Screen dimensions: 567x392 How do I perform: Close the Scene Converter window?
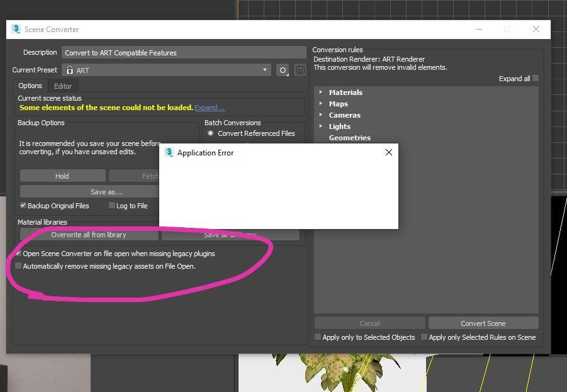click(536, 29)
